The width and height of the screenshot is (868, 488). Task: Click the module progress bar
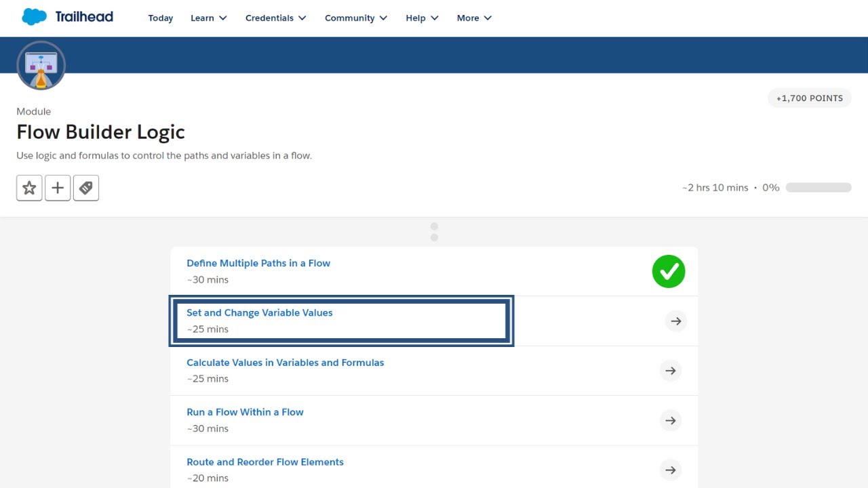click(x=818, y=188)
